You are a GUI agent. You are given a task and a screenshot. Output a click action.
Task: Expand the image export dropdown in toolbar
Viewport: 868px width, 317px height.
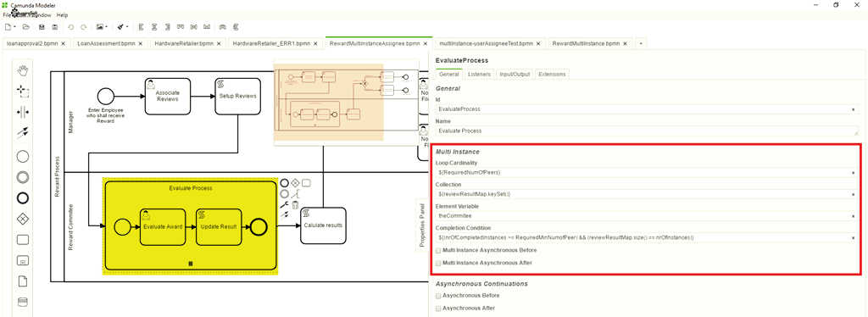pos(106,26)
